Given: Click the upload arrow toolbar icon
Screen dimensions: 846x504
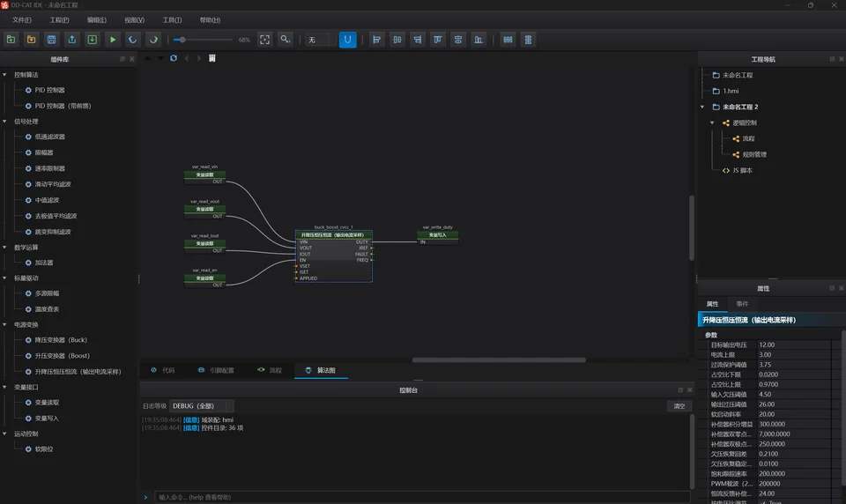Looking at the screenshot, I should point(71,40).
